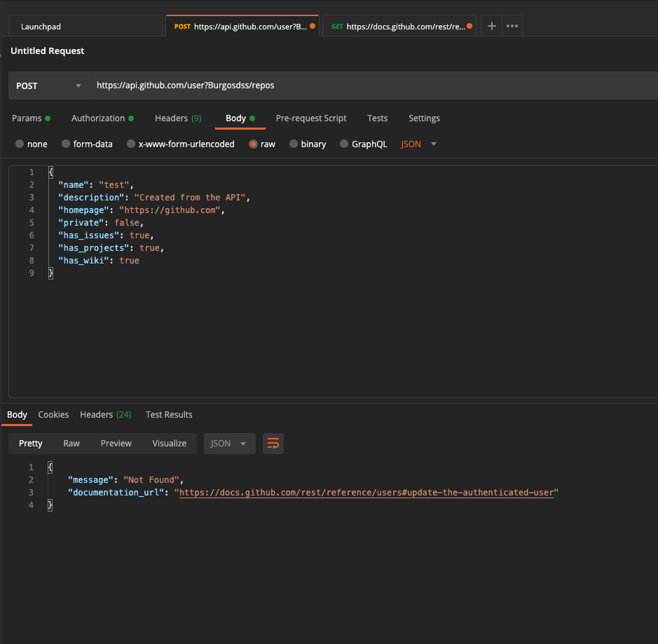Select the none body type

32,144
